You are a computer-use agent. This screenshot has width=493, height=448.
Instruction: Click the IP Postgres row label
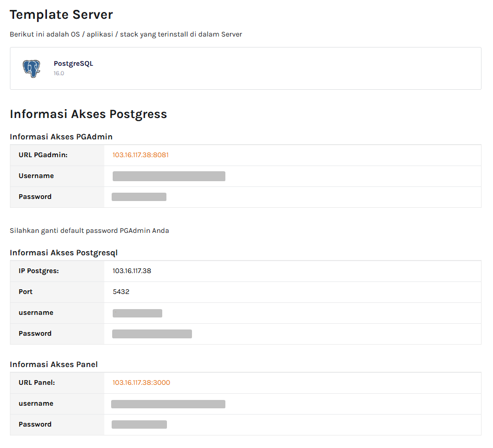click(x=39, y=271)
